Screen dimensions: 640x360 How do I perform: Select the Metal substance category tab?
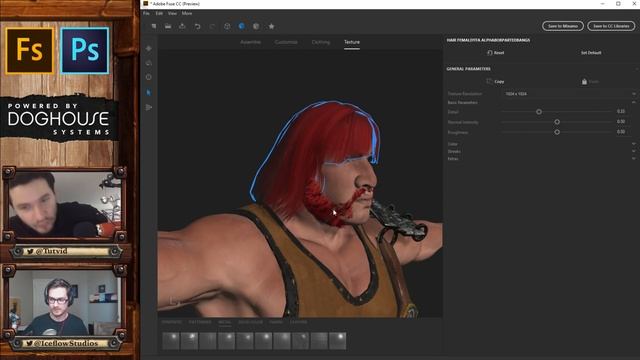tap(224, 322)
